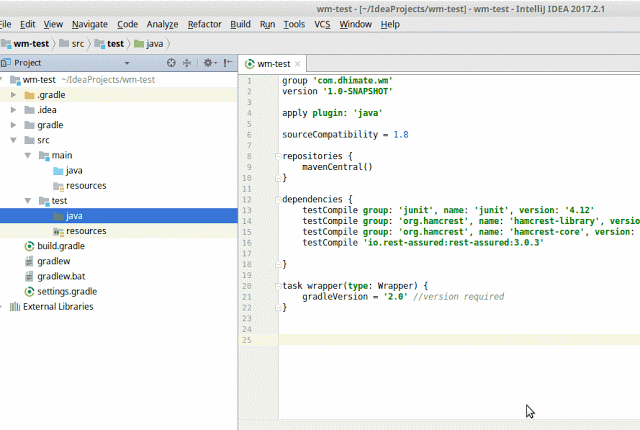This screenshot has height=430, width=640.
Task: Click the .idea folder icon
Action: [x=29, y=110]
